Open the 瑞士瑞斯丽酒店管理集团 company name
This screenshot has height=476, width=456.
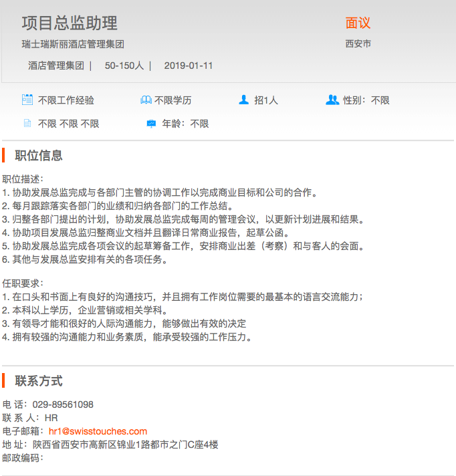tap(73, 45)
